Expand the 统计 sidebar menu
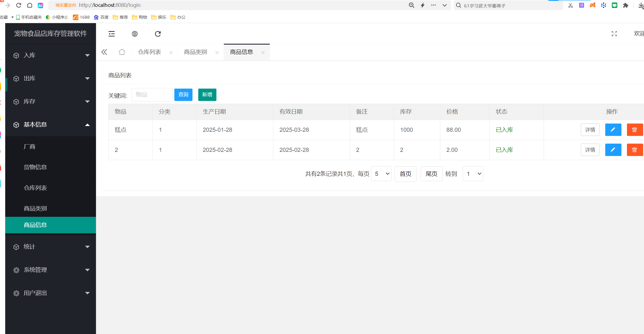The width and height of the screenshot is (644, 334). [51, 247]
